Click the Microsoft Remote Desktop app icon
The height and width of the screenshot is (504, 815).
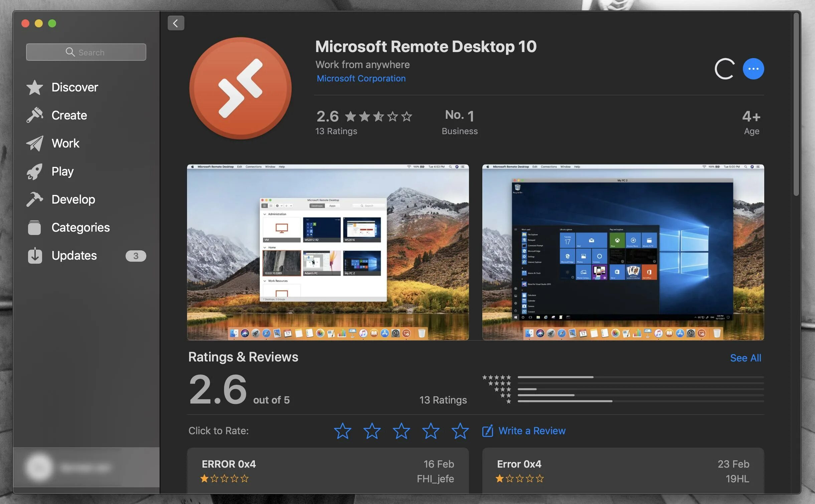(240, 88)
